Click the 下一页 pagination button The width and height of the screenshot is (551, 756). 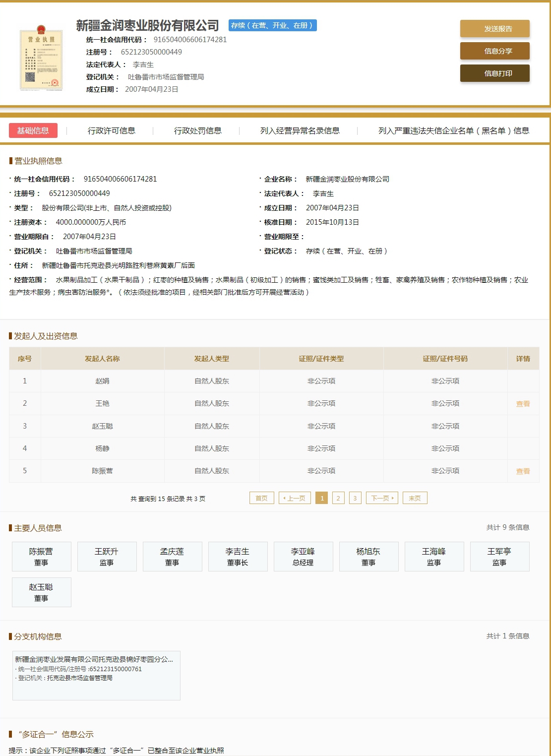click(382, 498)
